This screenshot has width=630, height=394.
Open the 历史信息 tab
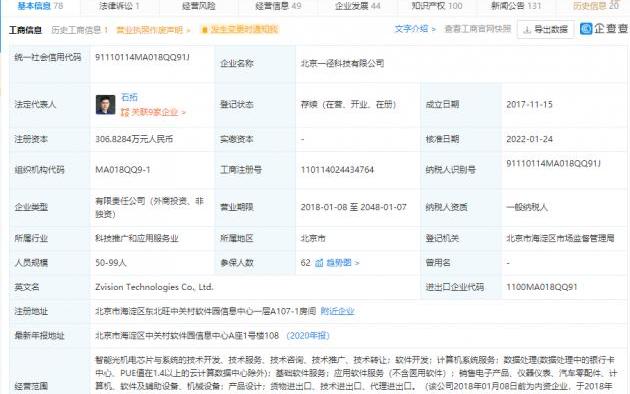tap(595, 6)
